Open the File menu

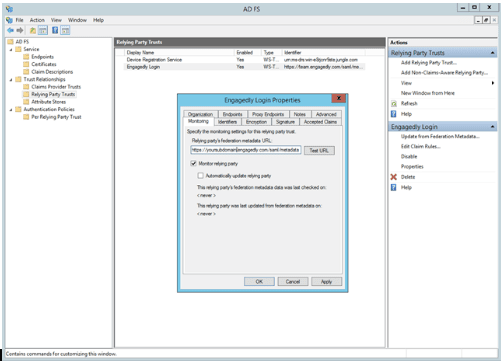click(x=20, y=20)
